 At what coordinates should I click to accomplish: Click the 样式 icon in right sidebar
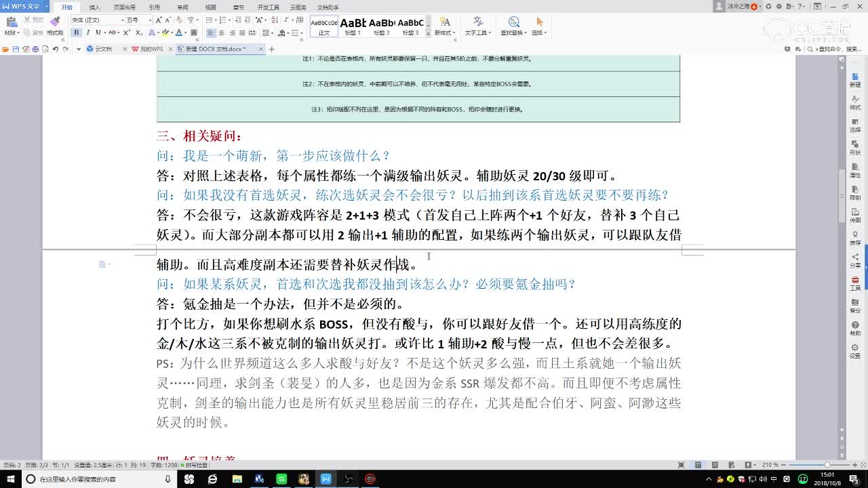click(x=855, y=102)
